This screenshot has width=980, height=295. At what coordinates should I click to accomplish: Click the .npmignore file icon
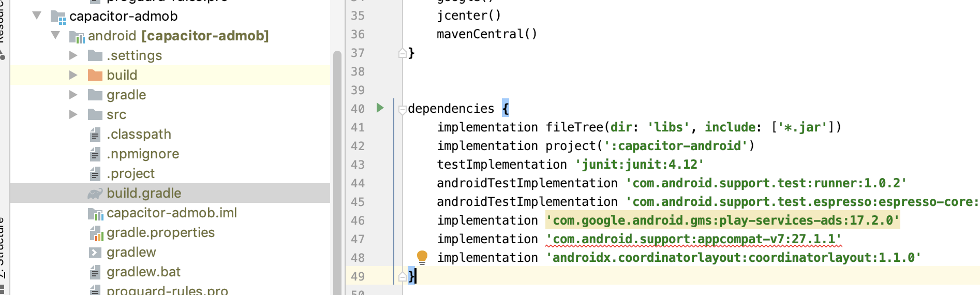[95, 154]
